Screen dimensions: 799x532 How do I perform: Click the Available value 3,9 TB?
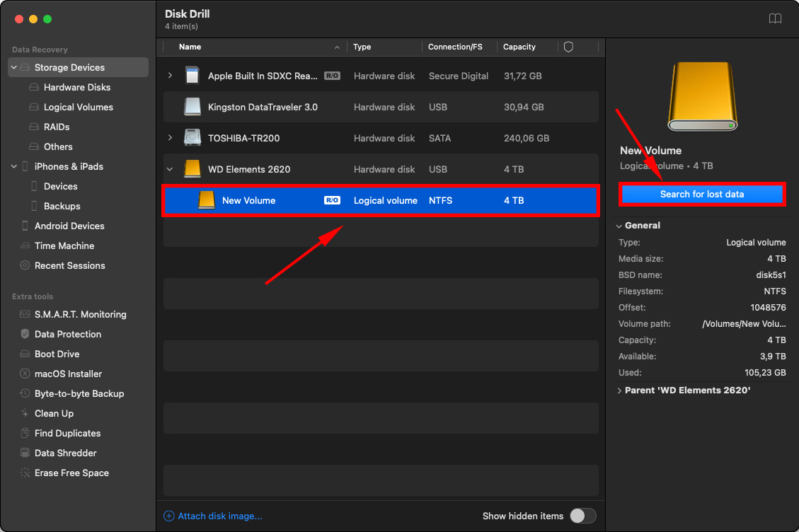773,356
